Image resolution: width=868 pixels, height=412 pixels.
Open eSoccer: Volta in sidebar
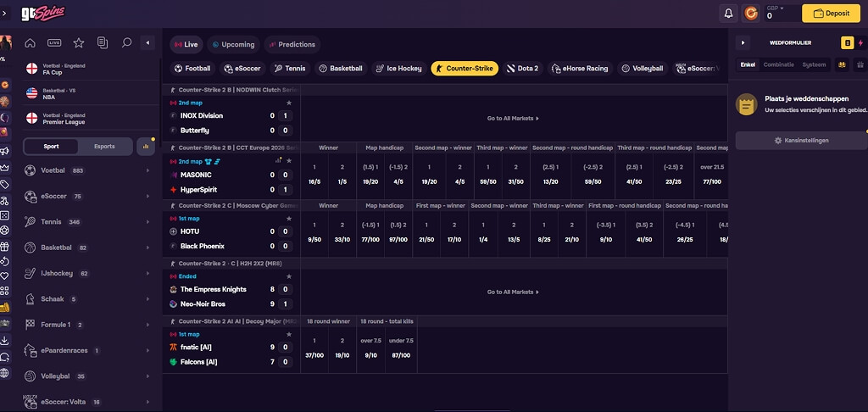point(88,402)
